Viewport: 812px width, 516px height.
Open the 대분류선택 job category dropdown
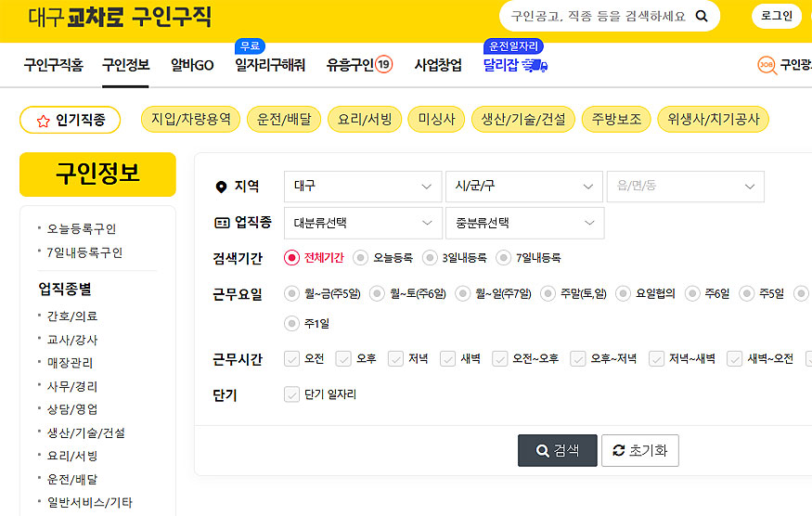363,223
